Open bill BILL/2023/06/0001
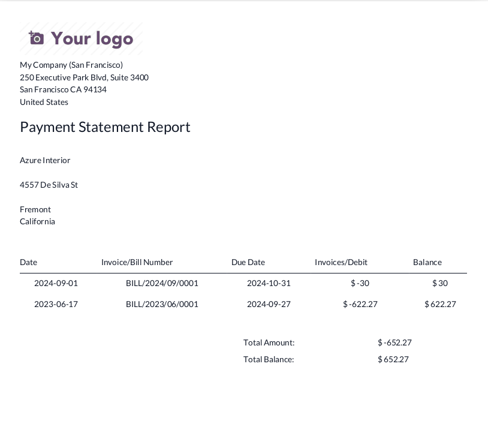 [162, 304]
